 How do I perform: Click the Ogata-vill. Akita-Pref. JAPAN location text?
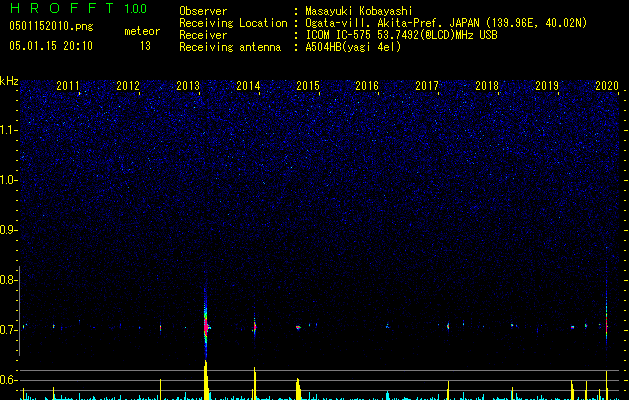pos(446,23)
